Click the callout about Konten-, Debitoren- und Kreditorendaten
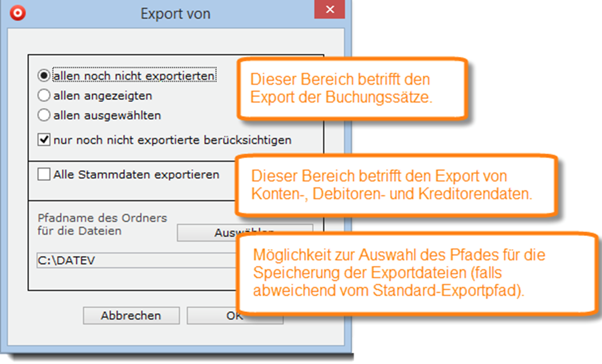602x364 pixels. [396, 185]
